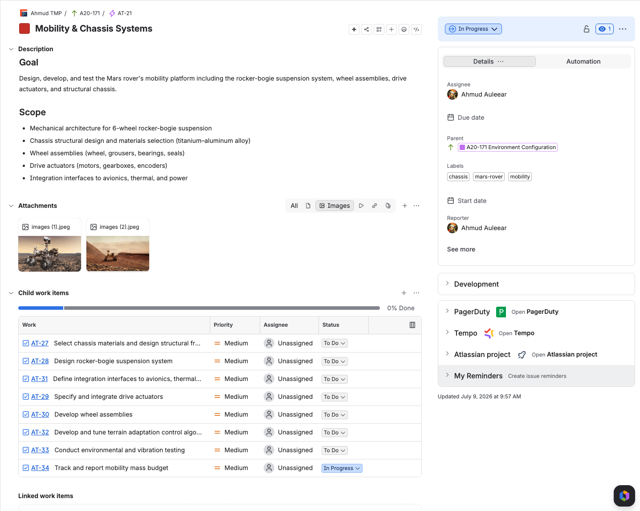Open the images (1).jpeg rover thumbnail
The image size is (640, 511).
pos(49,253)
